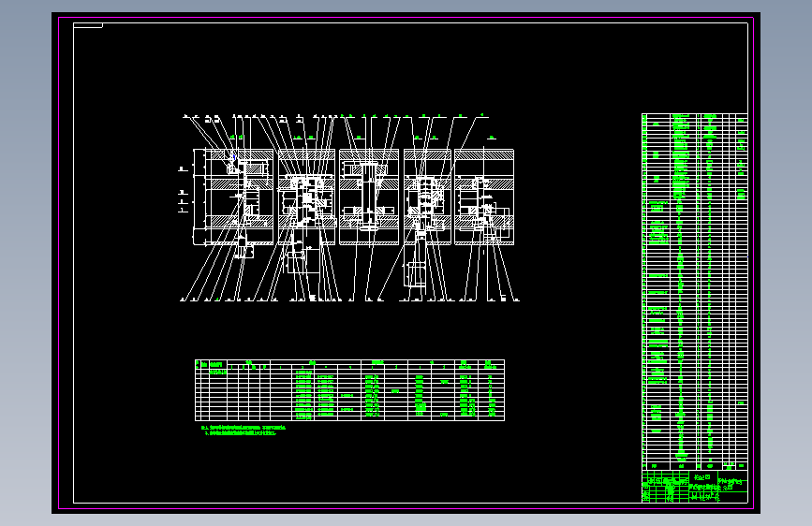The image size is (812, 526).
Task: Click the middle shaft section view of the assembly
Action: pos(369,197)
